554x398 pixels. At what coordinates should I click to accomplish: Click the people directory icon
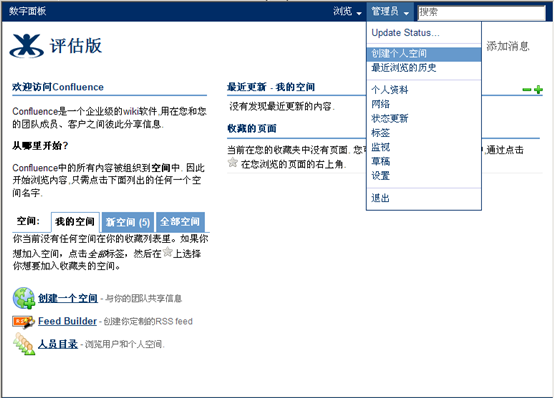point(24,344)
